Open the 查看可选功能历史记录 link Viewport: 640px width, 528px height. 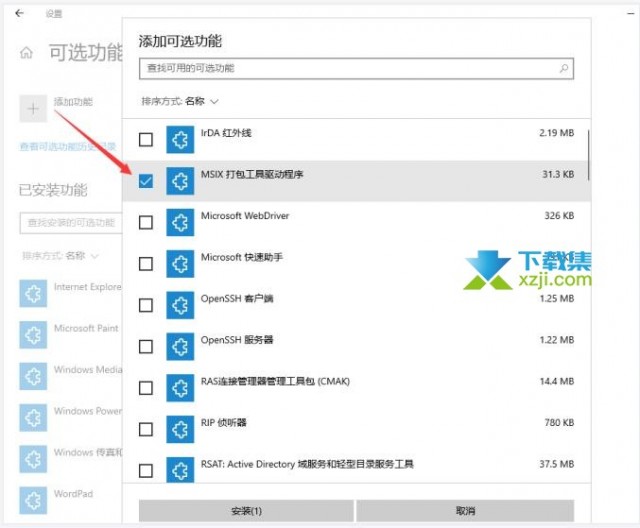click(68, 146)
